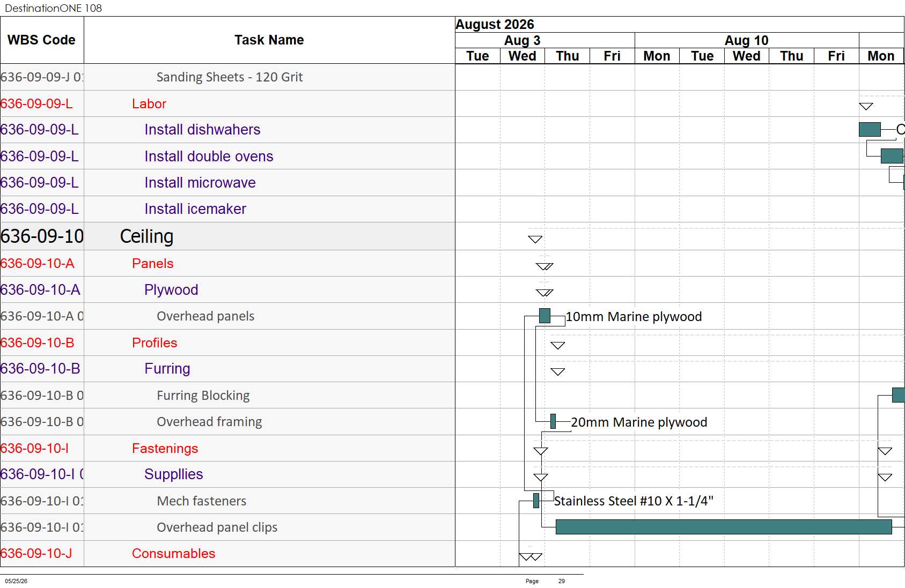Image resolution: width=905 pixels, height=588 pixels.
Task: Click the 20mm Marine plywood bar label
Action: 639,422
